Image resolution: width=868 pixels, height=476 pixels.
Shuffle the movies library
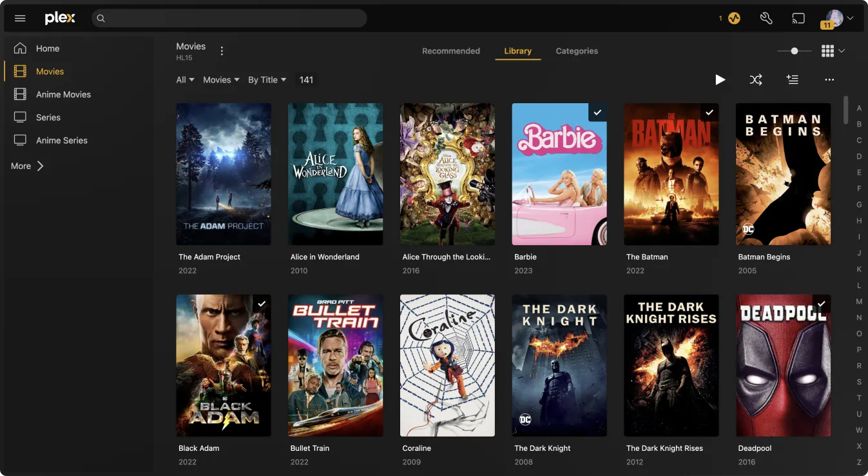756,80
